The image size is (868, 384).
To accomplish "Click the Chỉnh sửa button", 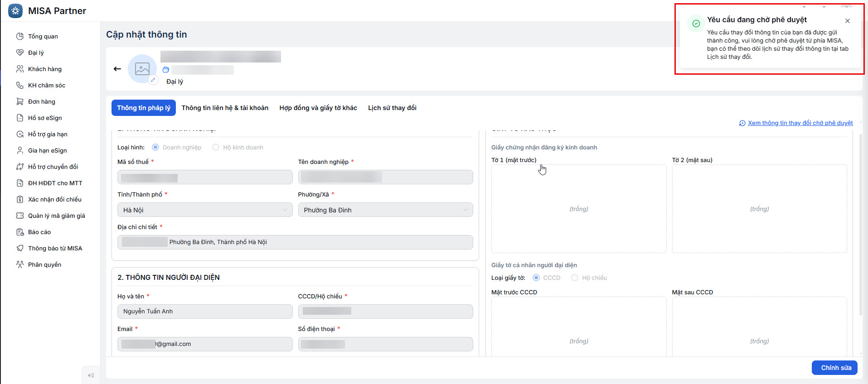I will click(x=834, y=368).
